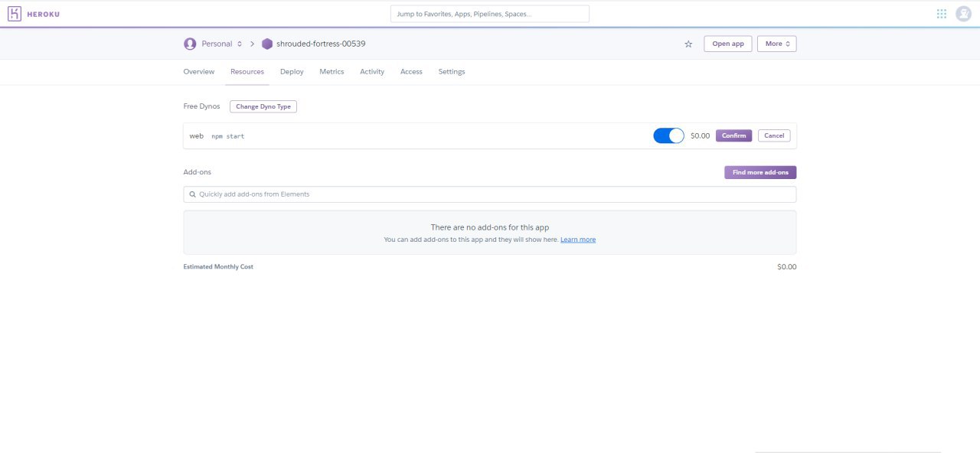980x453 pixels.
Task: Select the Resources tab
Action: tap(247, 71)
